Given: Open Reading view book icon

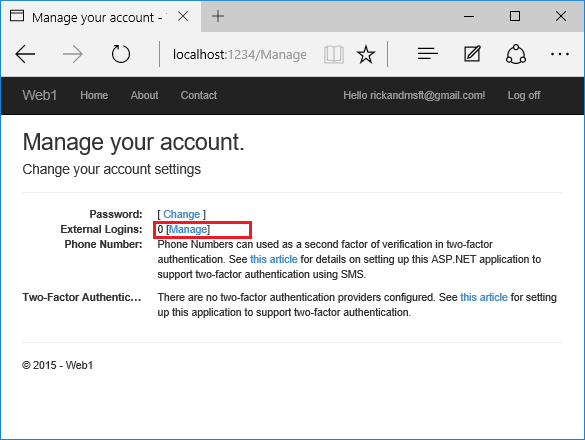Looking at the screenshot, I should pyautogui.click(x=334, y=54).
